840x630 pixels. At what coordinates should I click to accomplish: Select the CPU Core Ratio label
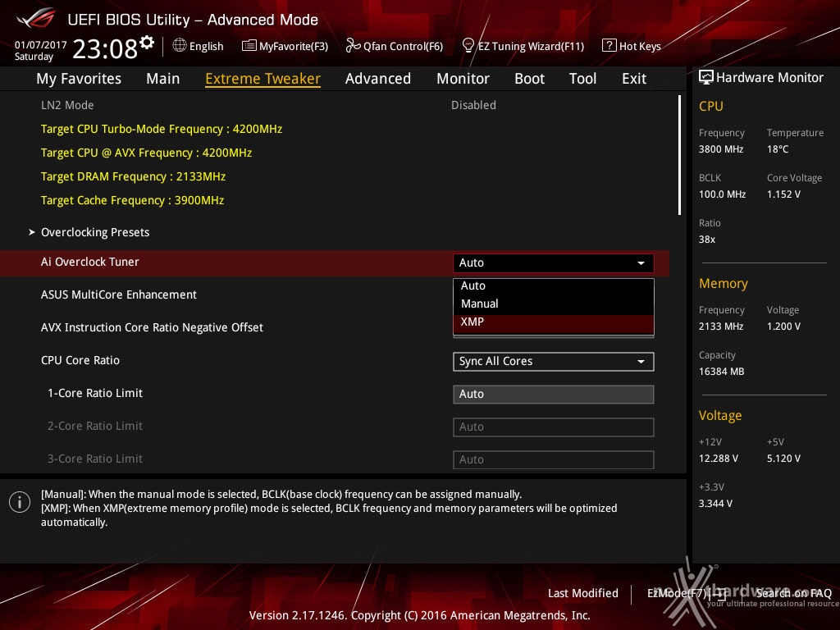click(80, 361)
